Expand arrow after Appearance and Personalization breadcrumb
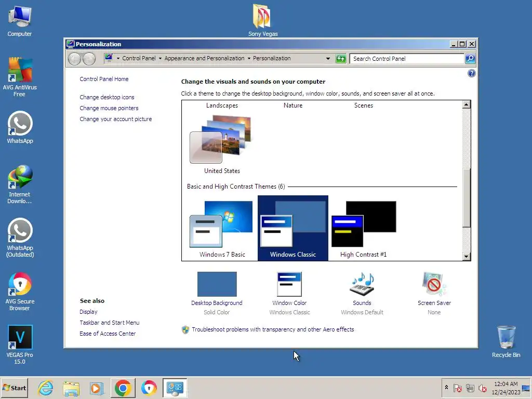Screen dimensions: 532x399 pyautogui.click(x=249, y=58)
